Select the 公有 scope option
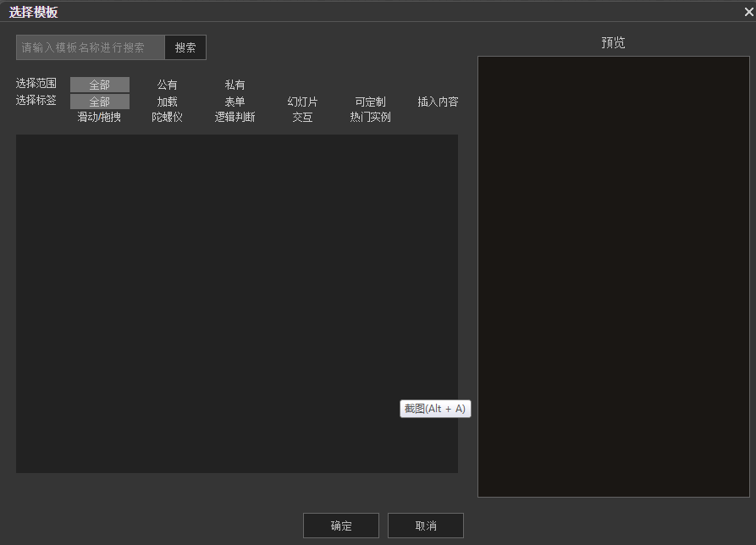756x545 pixels. (x=168, y=85)
